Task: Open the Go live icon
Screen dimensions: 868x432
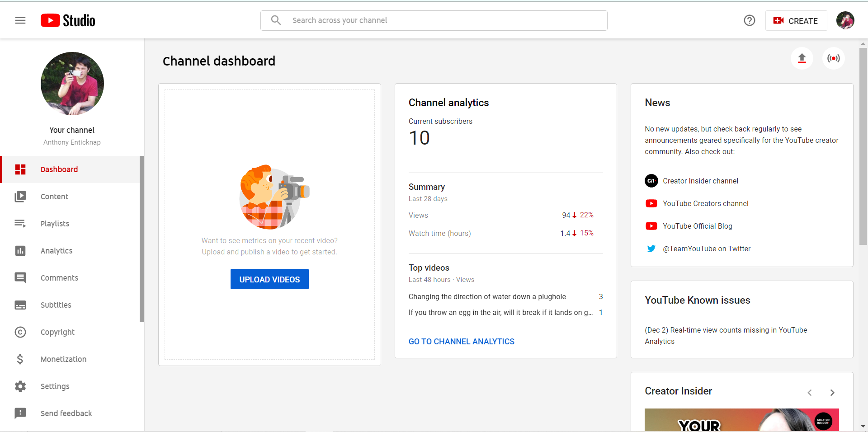Action: coord(834,58)
